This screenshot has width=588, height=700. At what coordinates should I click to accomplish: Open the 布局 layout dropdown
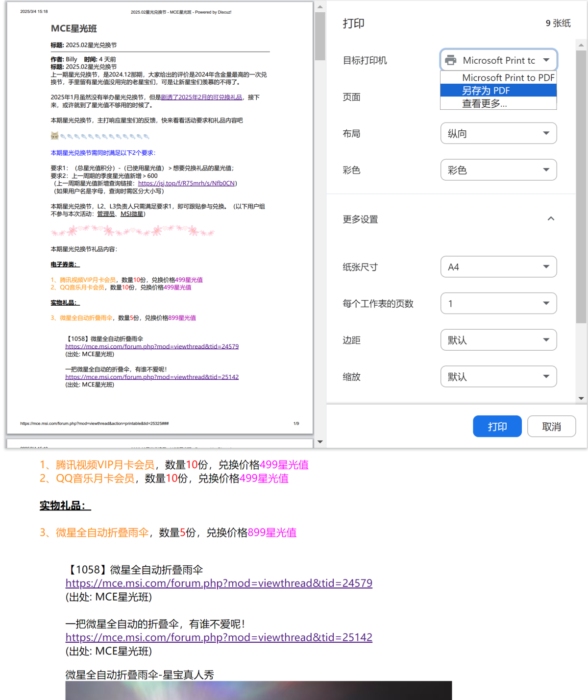click(498, 133)
